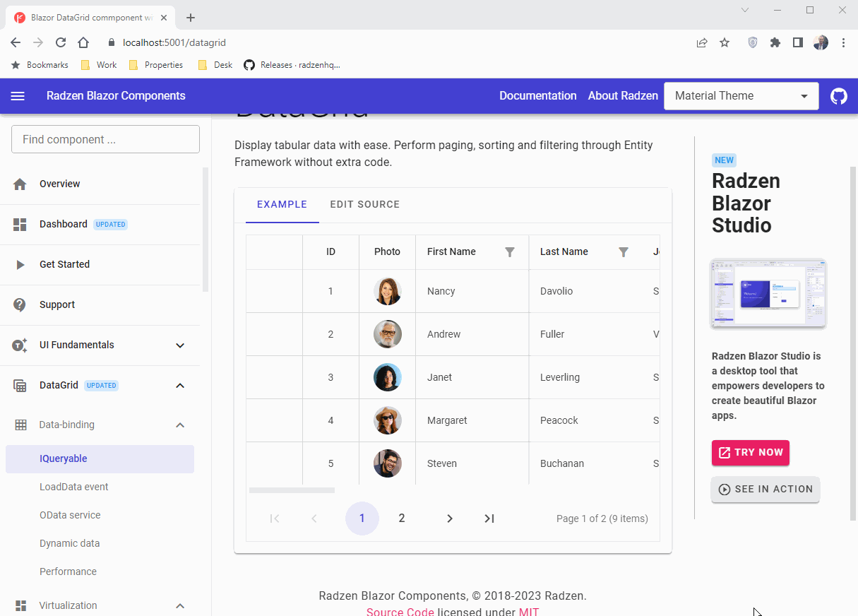Open the GitHub repository icon

click(839, 96)
